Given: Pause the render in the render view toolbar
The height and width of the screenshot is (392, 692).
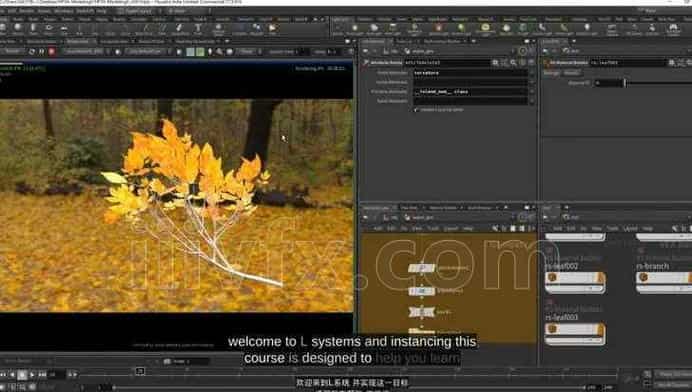Looking at the screenshot, I should pos(41,52).
